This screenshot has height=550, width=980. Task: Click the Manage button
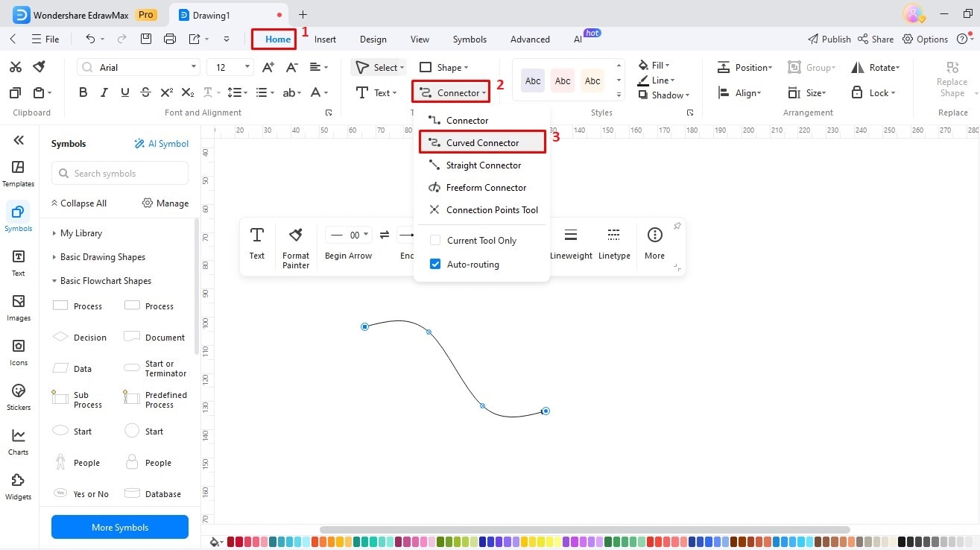click(165, 203)
